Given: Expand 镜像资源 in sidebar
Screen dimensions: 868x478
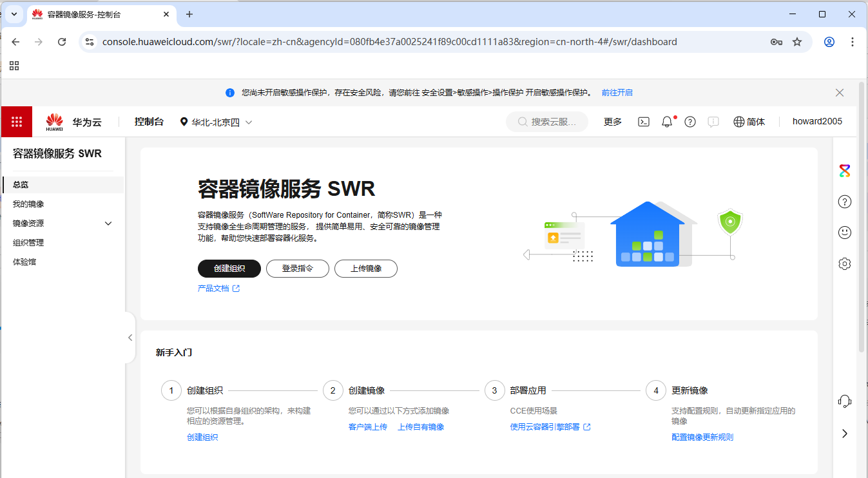Looking at the screenshot, I should coord(108,224).
